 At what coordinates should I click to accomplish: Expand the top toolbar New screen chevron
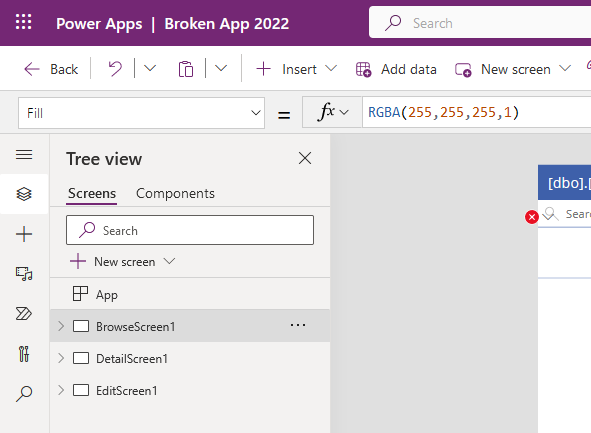click(x=565, y=68)
